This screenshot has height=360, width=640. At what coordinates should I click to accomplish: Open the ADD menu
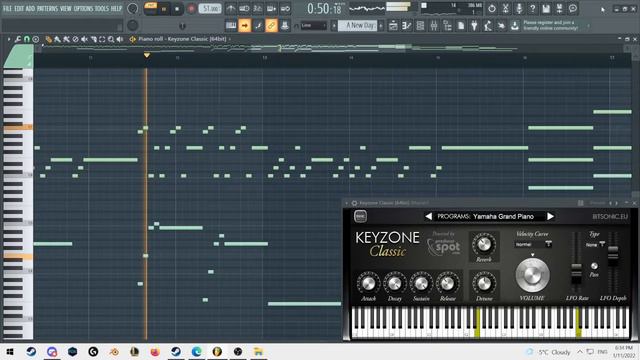click(30, 8)
